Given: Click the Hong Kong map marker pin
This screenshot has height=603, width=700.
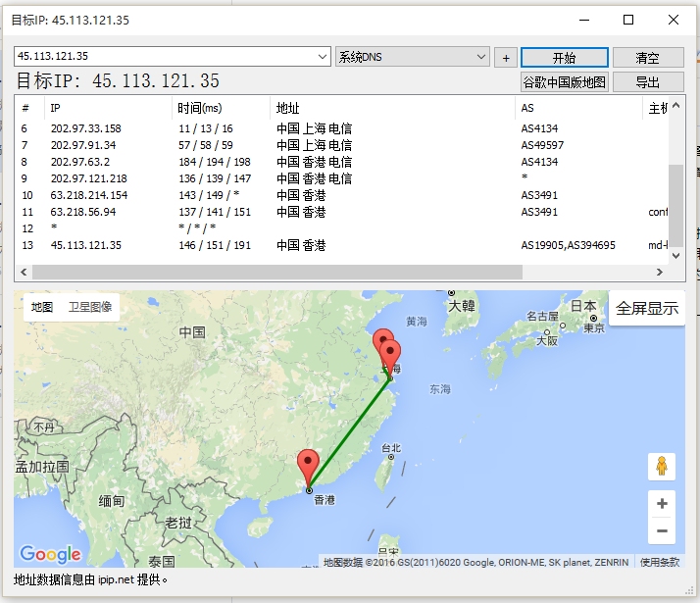Looking at the screenshot, I should click(x=309, y=467).
